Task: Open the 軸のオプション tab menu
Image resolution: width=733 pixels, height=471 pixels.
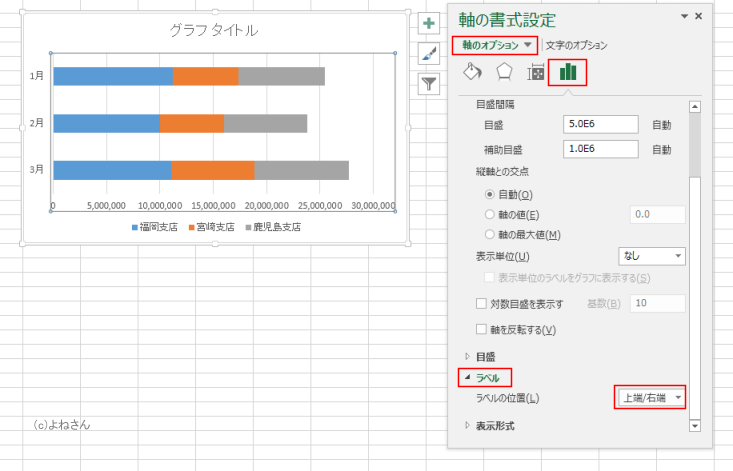Action: [496, 45]
